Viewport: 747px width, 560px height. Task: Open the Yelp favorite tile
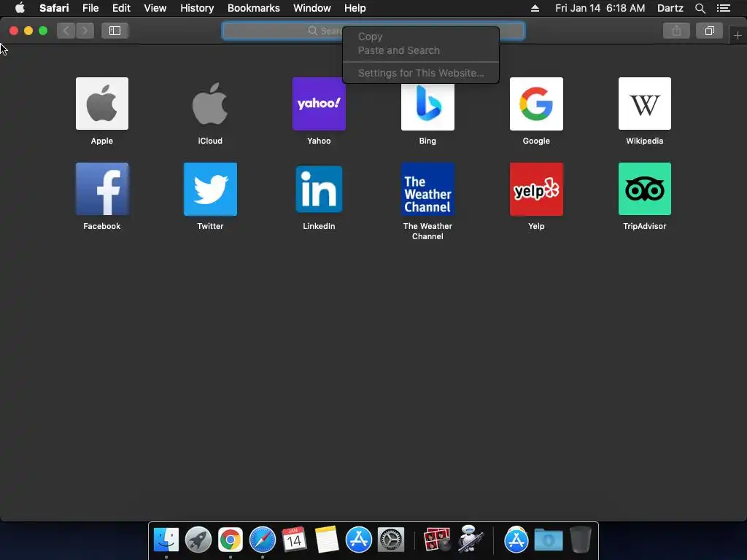click(536, 189)
